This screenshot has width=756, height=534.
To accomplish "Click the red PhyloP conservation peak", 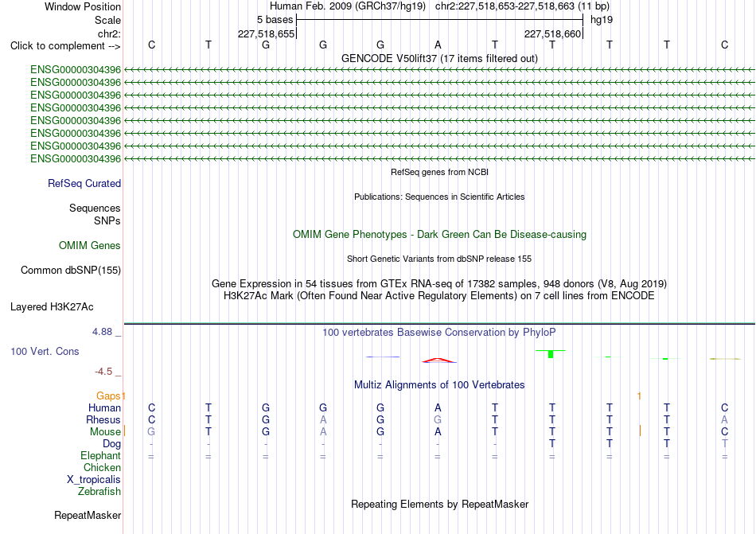I will (x=438, y=360).
